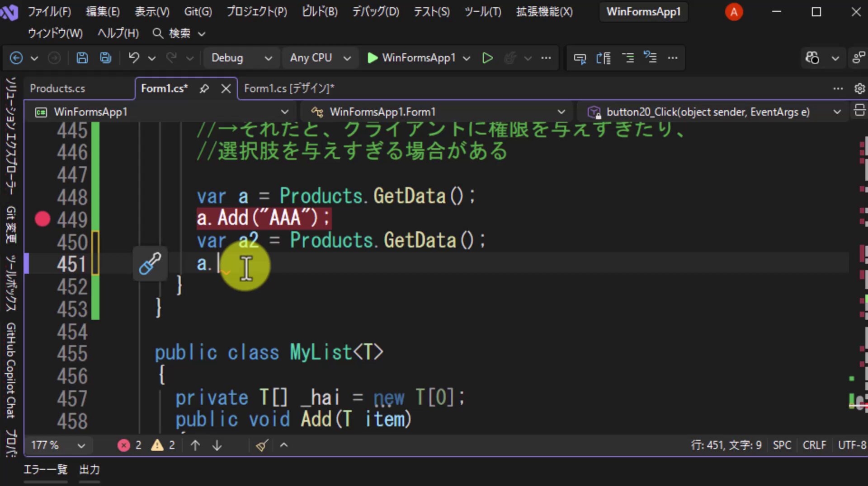Viewport: 868px width, 486px height.
Task: Click the SPC indentation indicator
Action: 782,445
